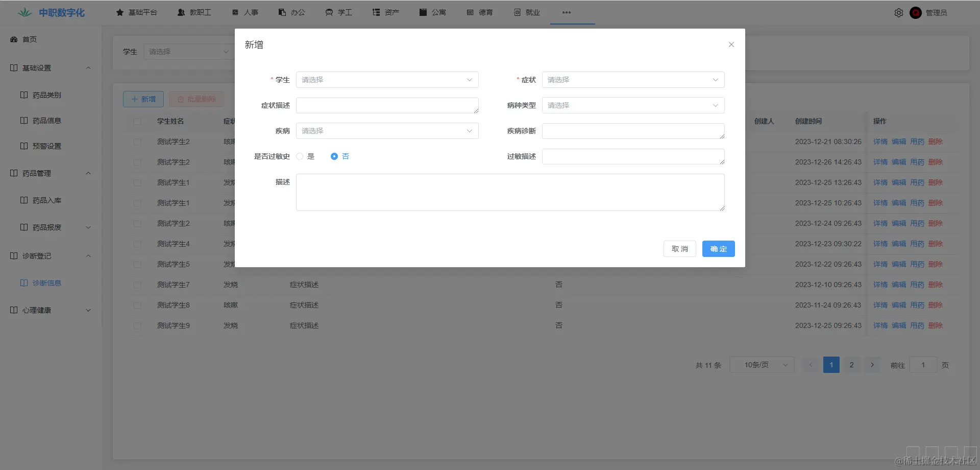This screenshot has width=980, height=470.
Task: Click the 中职数字化 logo icon
Action: pos(24,12)
